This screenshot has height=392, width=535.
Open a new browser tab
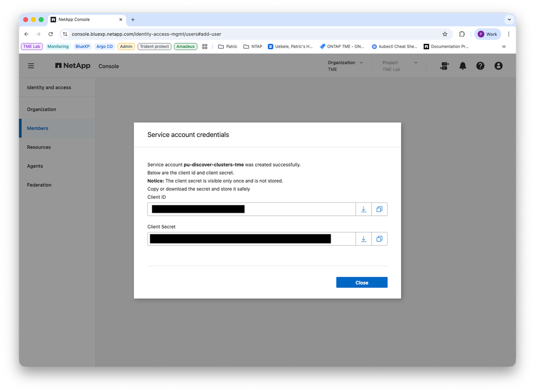coord(133,20)
